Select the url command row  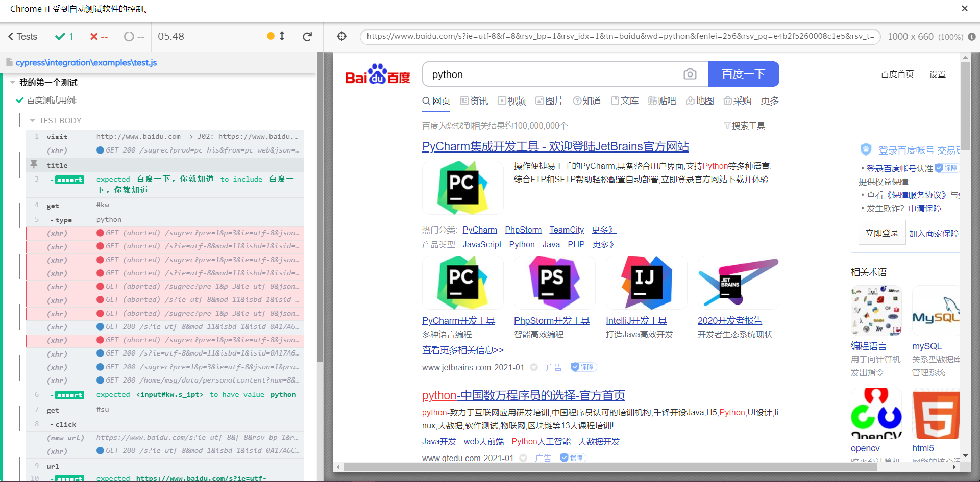click(x=165, y=466)
